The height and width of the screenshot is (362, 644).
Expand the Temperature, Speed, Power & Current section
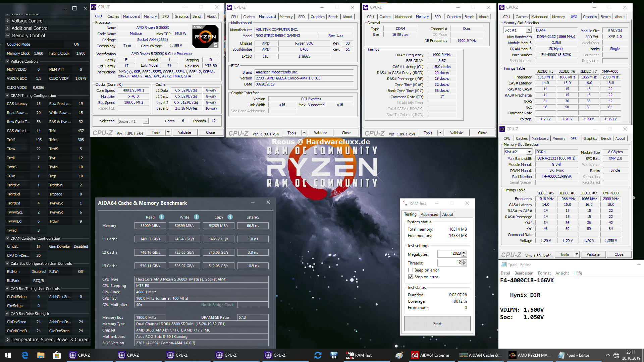(7, 340)
